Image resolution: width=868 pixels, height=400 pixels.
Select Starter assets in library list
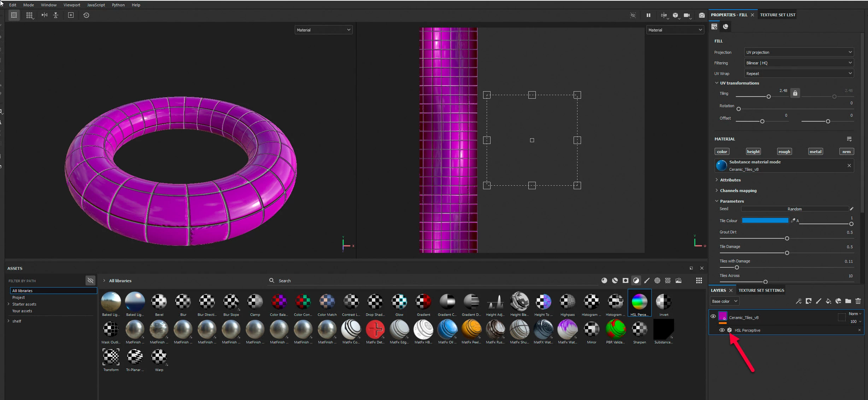point(24,304)
